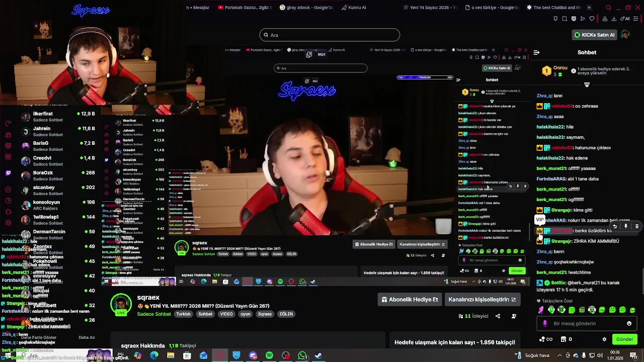Select the EĞLEN tag chip

click(x=286, y=314)
